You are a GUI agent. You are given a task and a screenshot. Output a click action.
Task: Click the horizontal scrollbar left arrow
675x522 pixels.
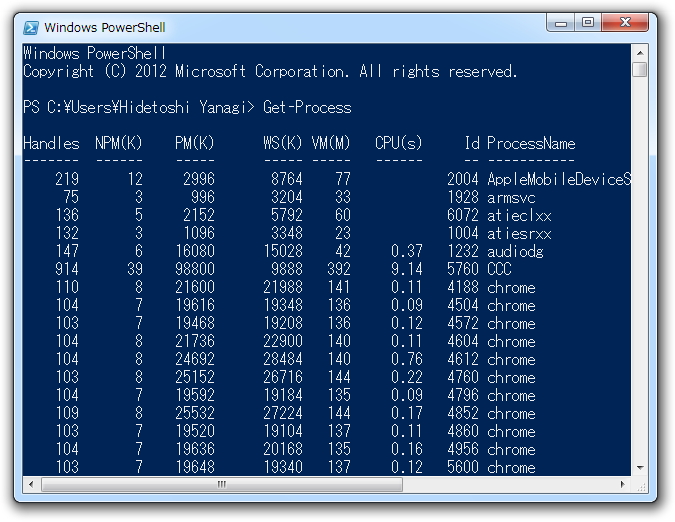[31, 484]
